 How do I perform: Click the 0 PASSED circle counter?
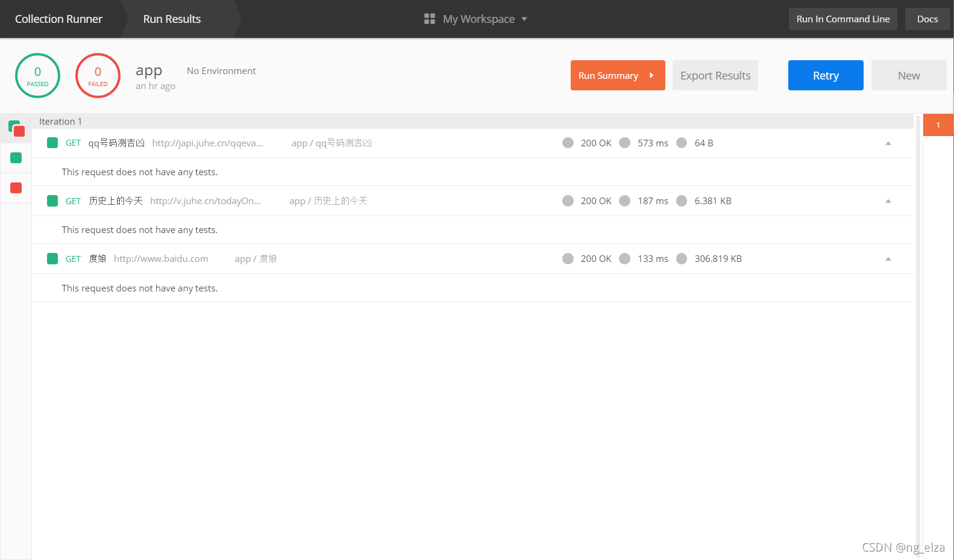(x=37, y=75)
